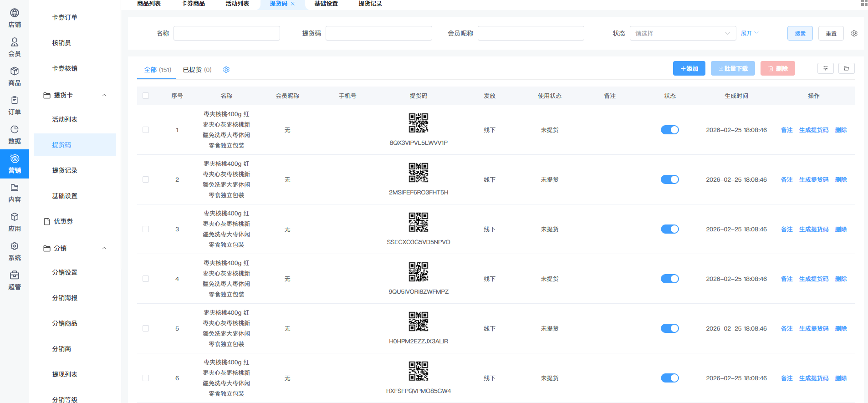Select the header select-all checkbox
Viewport: 868px width, 403px height.
point(146,96)
